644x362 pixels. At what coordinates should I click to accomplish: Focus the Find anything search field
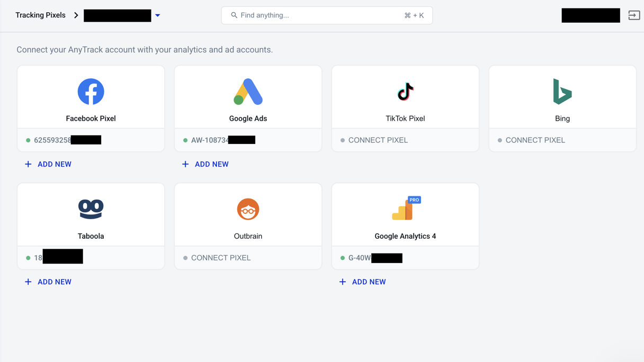coord(327,15)
